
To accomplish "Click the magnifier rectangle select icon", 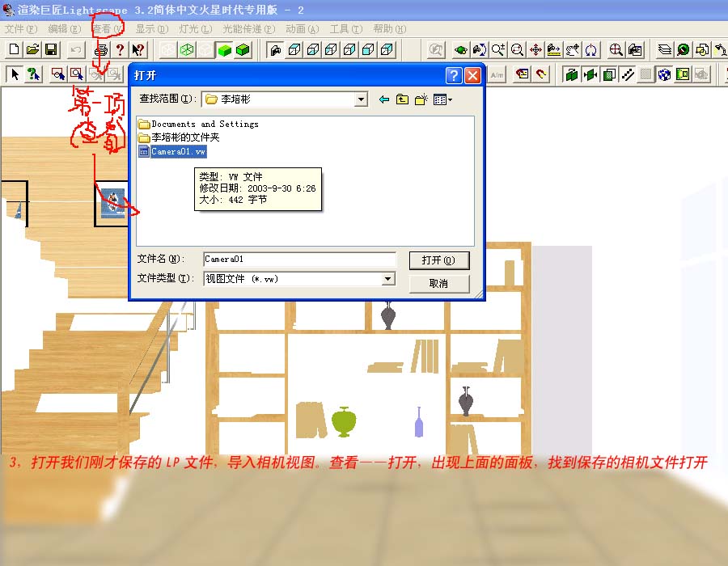I will pyautogui.click(x=77, y=74).
